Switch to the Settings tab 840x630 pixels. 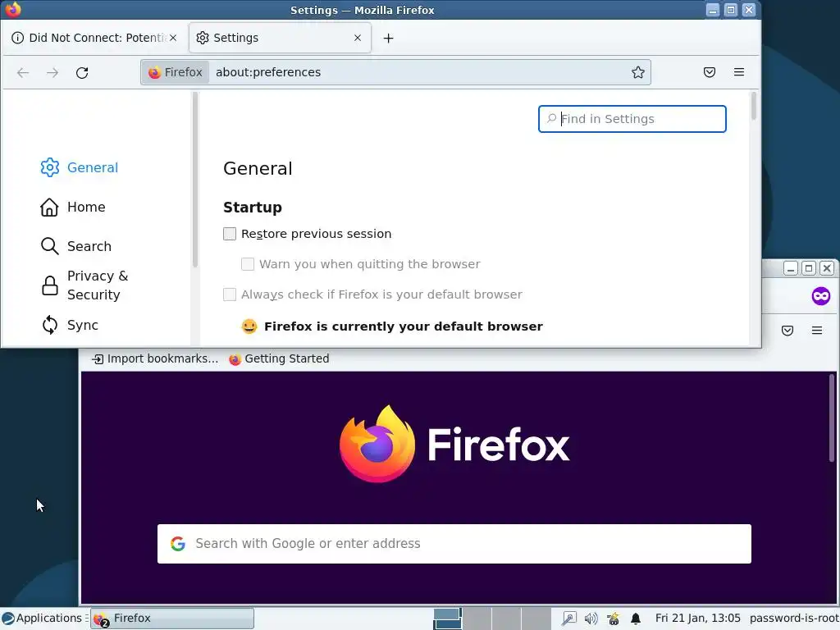coord(280,38)
